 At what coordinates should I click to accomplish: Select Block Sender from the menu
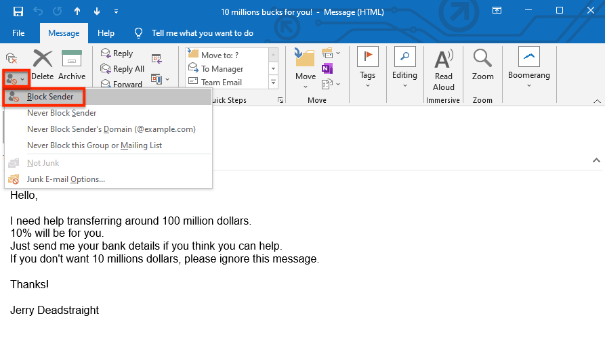click(108, 97)
